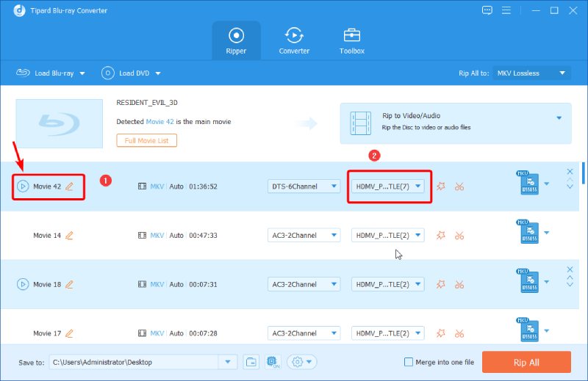
Task: Click the cut scissors icon for Movie 14
Action: tap(459, 235)
